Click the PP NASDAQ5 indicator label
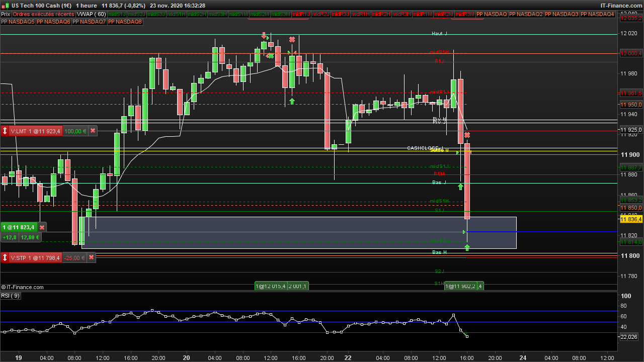644x362 pixels. pos(18,22)
